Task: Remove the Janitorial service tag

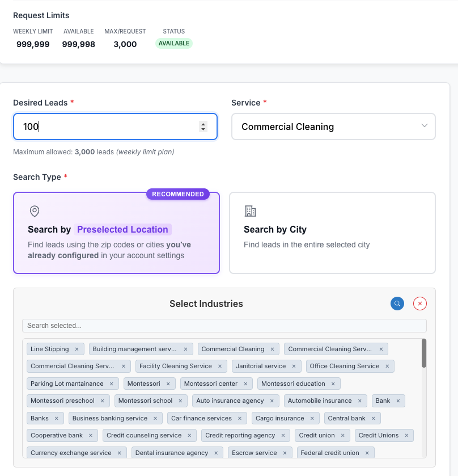Action: pyautogui.click(x=294, y=367)
